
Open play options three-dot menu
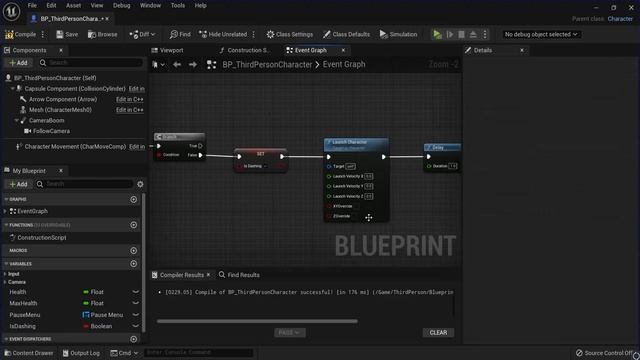485,35
